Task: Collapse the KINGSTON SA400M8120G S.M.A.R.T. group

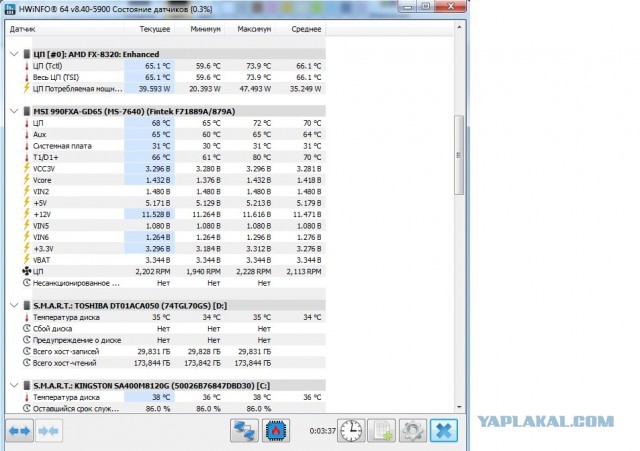Action: (x=14, y=385)
